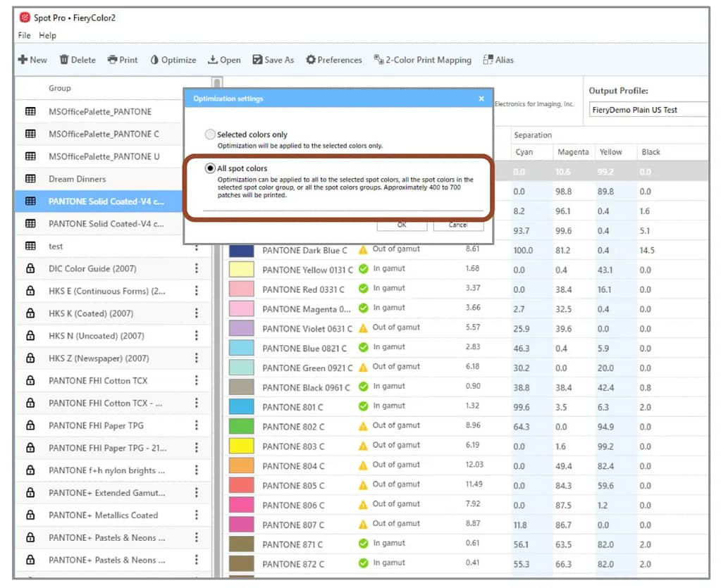The height and width of the screenshot is (588, 721).
Task: Open more options for HKS Z (Newspaper)
Action: (x=197, y=358)
